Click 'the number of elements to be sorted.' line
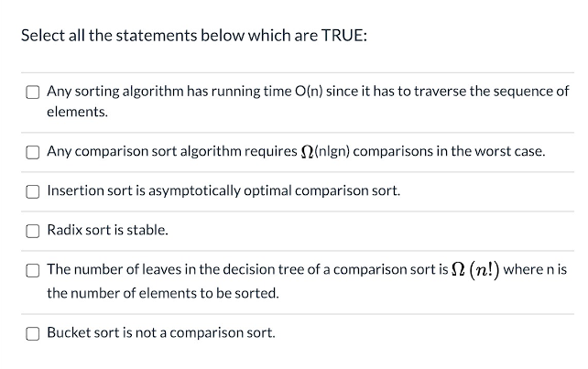The image size is (588, 369). click(x=163, y=293)
